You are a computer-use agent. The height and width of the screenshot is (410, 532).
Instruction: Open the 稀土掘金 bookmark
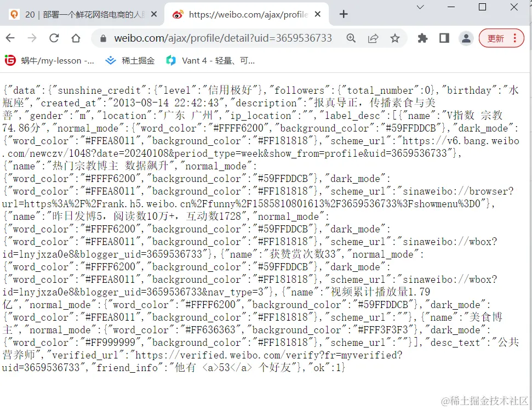pyautogui.click(x=130, y=61)
